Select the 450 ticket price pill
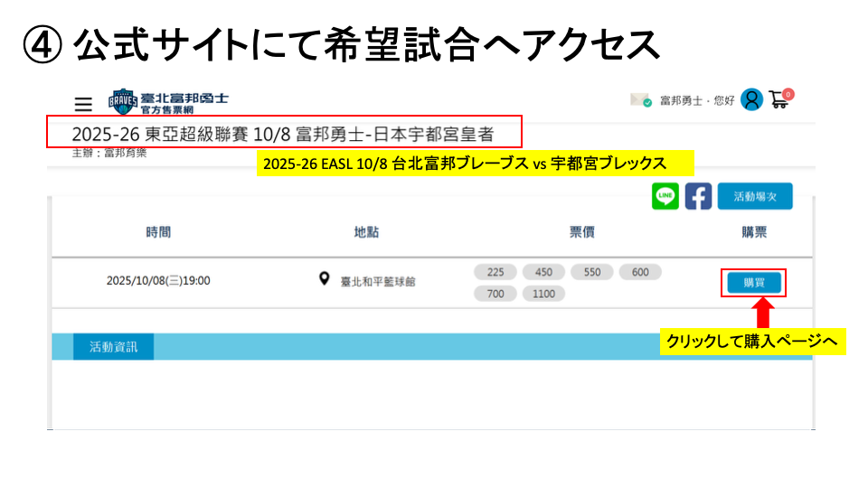Screen dimensions: 868x488 [543, 272]
